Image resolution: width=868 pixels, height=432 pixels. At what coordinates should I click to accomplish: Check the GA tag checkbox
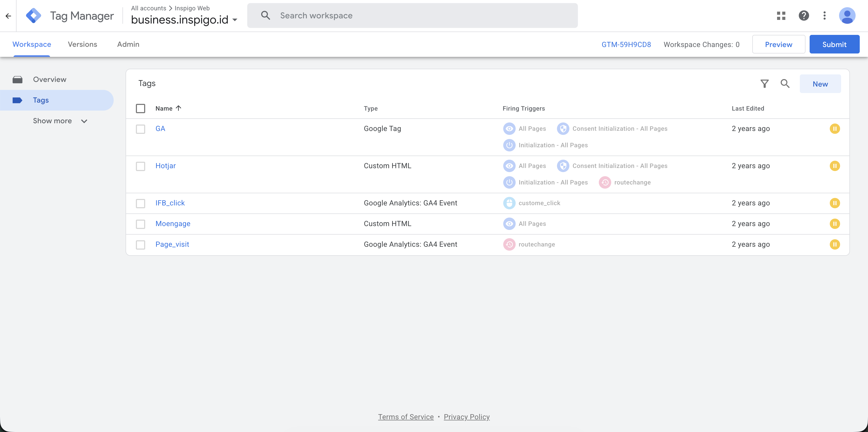tap(141, 129)
